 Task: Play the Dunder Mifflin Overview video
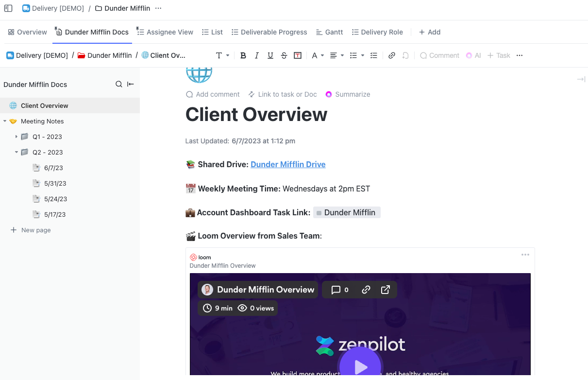coord(360,367)
